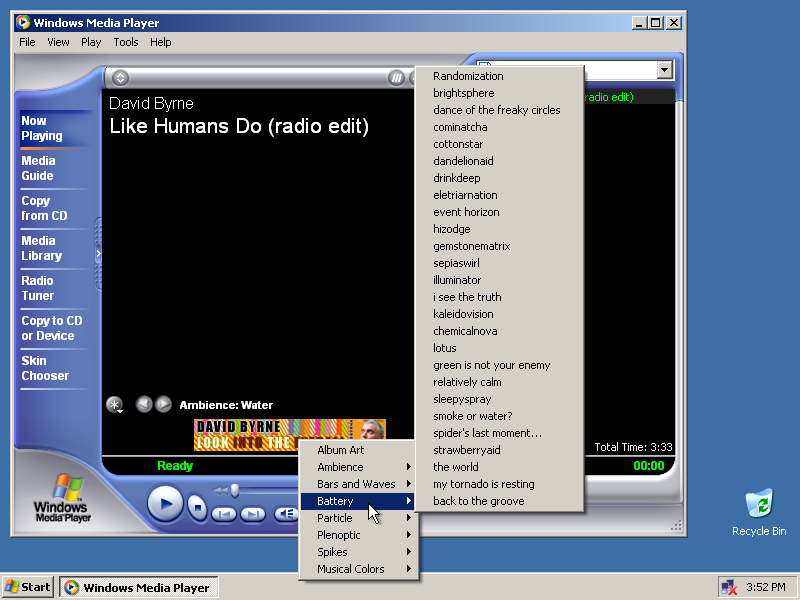Click the select visualization asterisk button
Viewport: 800px width, 600px height.
tap(116, 405)
